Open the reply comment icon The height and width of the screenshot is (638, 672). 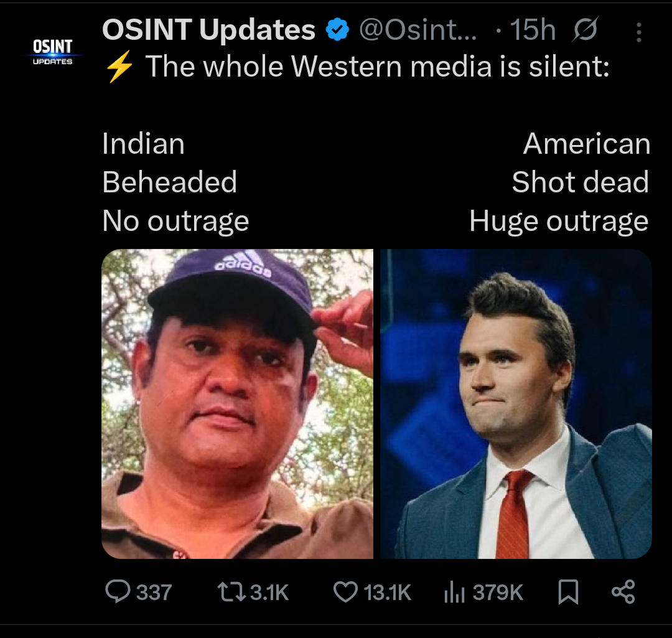(x=118, y=592)
